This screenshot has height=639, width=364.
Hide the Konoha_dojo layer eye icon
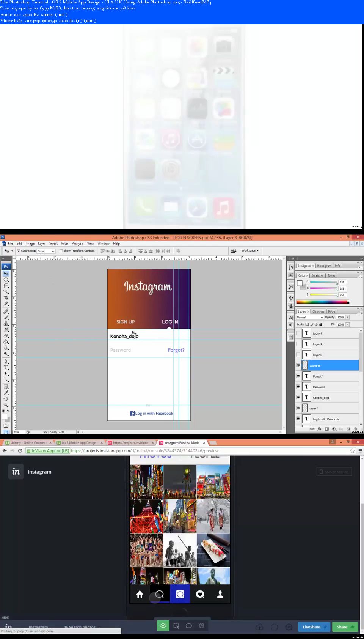point(298,397)
